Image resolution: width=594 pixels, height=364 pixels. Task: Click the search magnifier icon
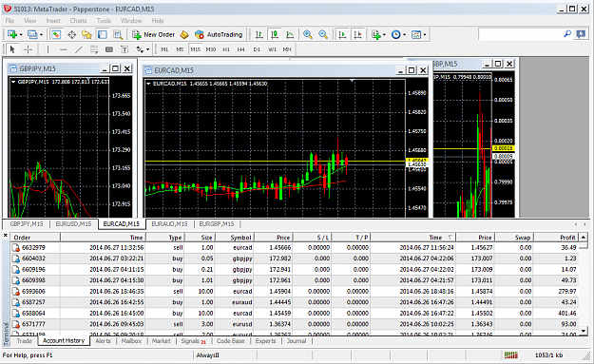(x=567, y=34)
